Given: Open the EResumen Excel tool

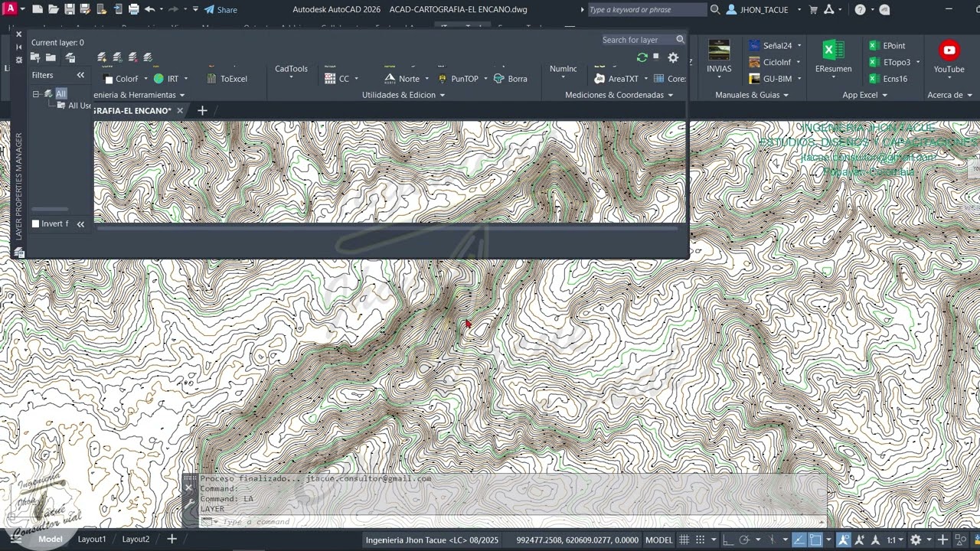Looking at the screenshot, I should click(833, 51).
